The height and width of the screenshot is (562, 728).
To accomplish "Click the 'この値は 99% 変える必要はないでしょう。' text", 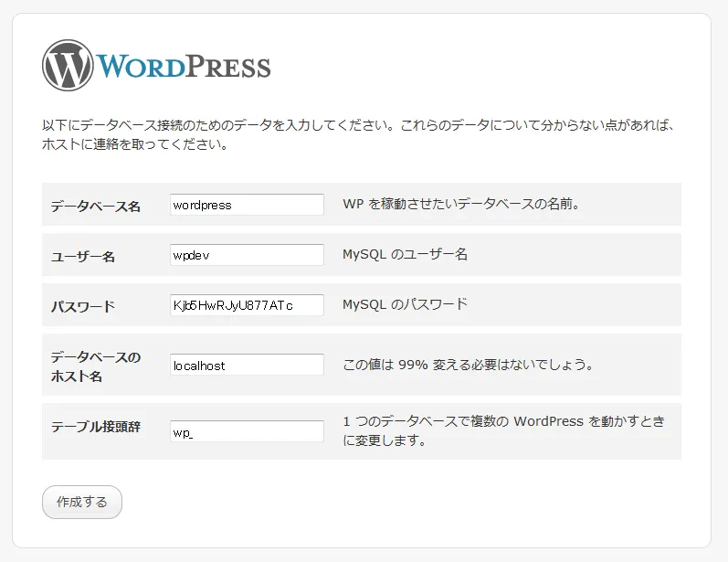I will tap(469, 365).
